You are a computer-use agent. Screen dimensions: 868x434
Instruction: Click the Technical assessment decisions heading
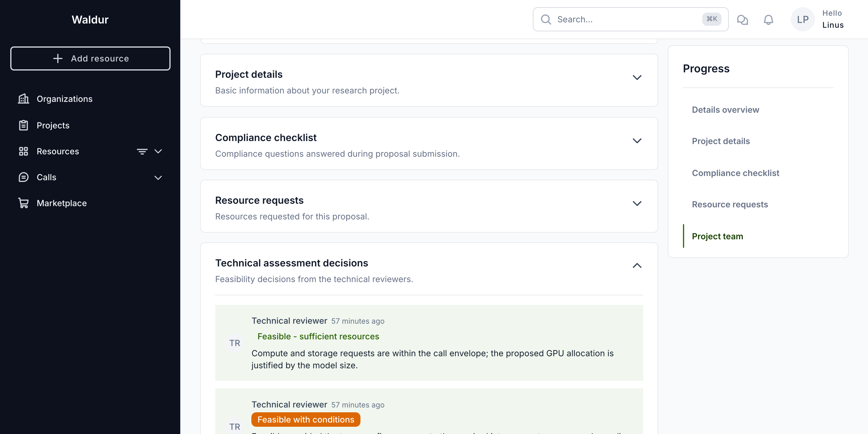click(291, 263)
